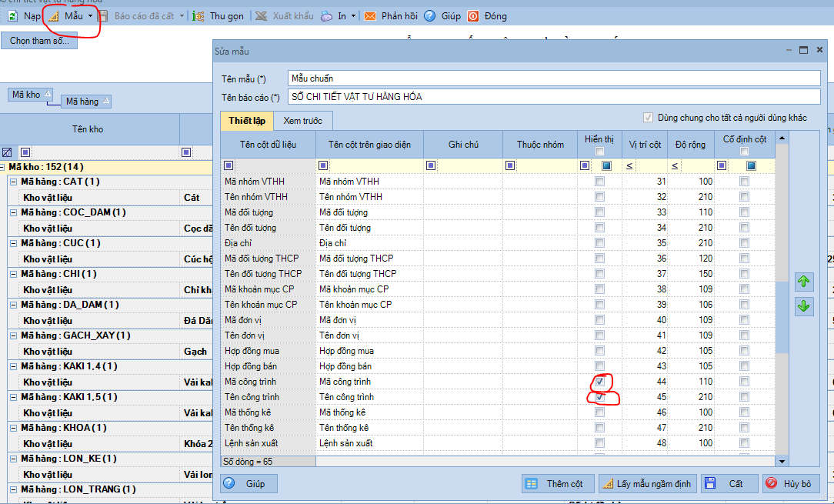Click the grid scrollbar down arrow
The image size is (834, 504).
782,462
